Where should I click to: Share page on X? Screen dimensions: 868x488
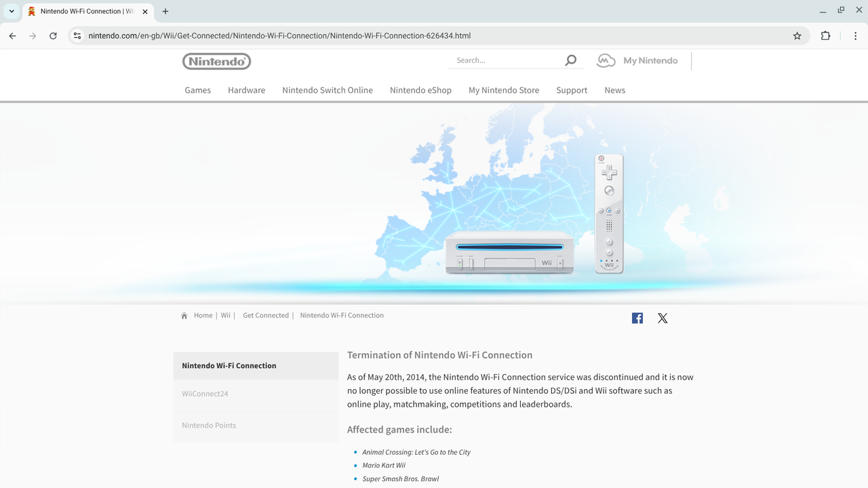(663, 318)
